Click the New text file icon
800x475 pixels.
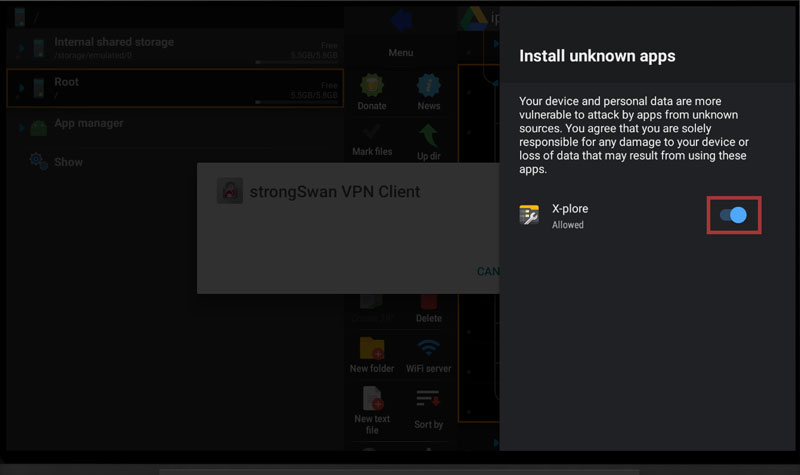(372, 398)
